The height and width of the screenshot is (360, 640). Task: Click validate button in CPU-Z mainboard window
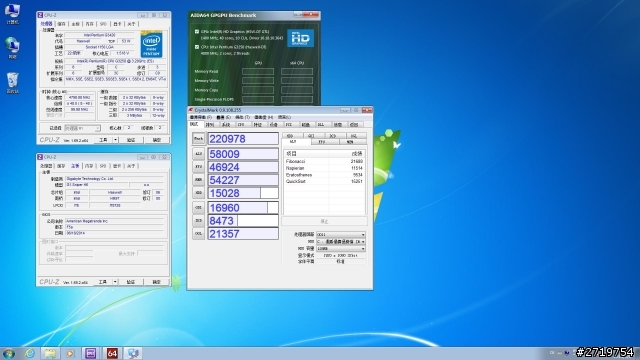131,282
